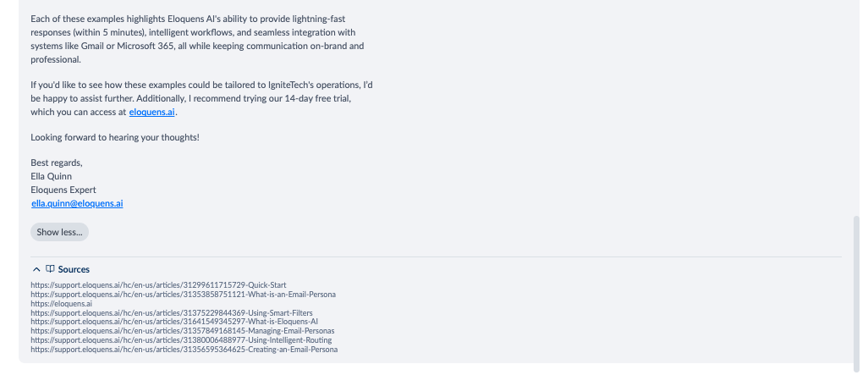Image resolution: width=868 pixels, height=375 pixels.
Task: Open the Using-Intelligent-Routing source URL
Action: coord(181,340)
